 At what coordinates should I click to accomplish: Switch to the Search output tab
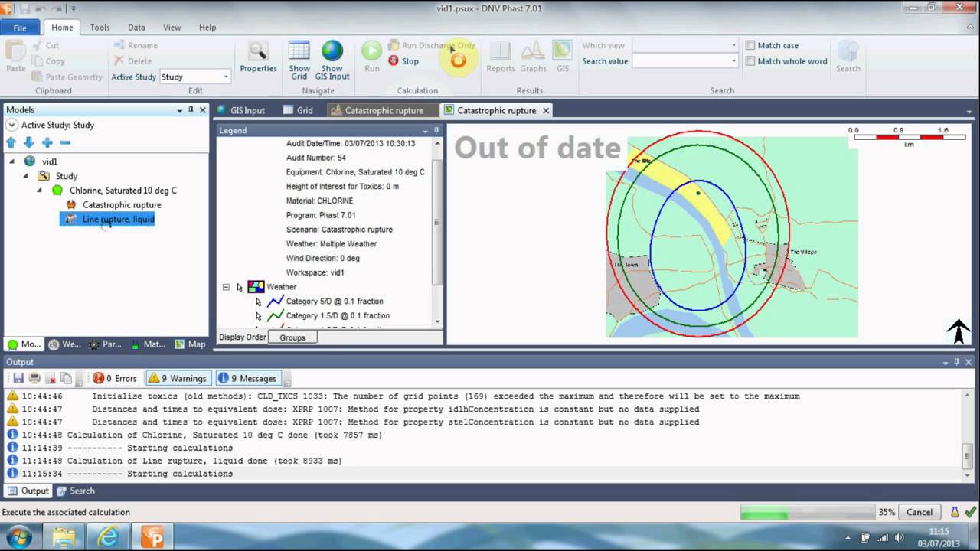pyautogui.click(x=76, y=491)
